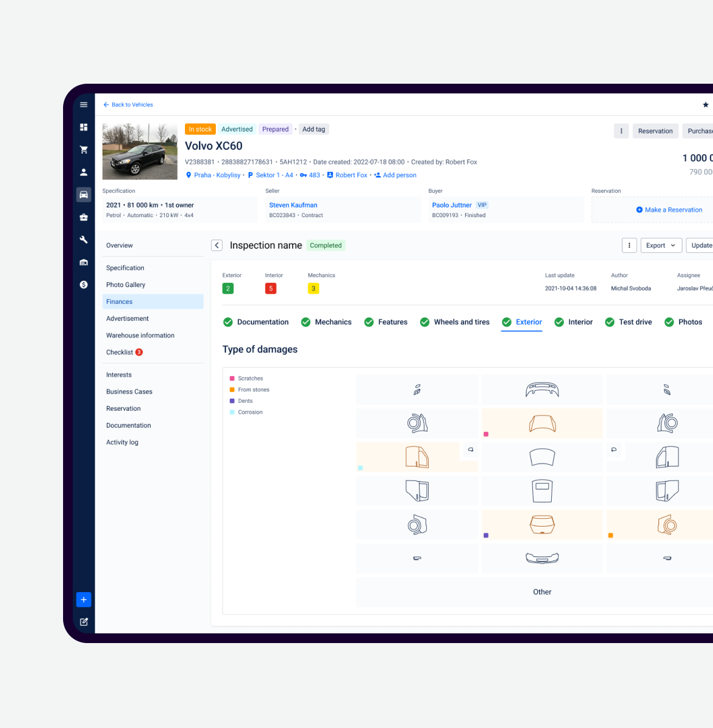Select the roof part diagram
This screenshot has height=728, width=713.
pyautogui.click(x=542, y=491)
